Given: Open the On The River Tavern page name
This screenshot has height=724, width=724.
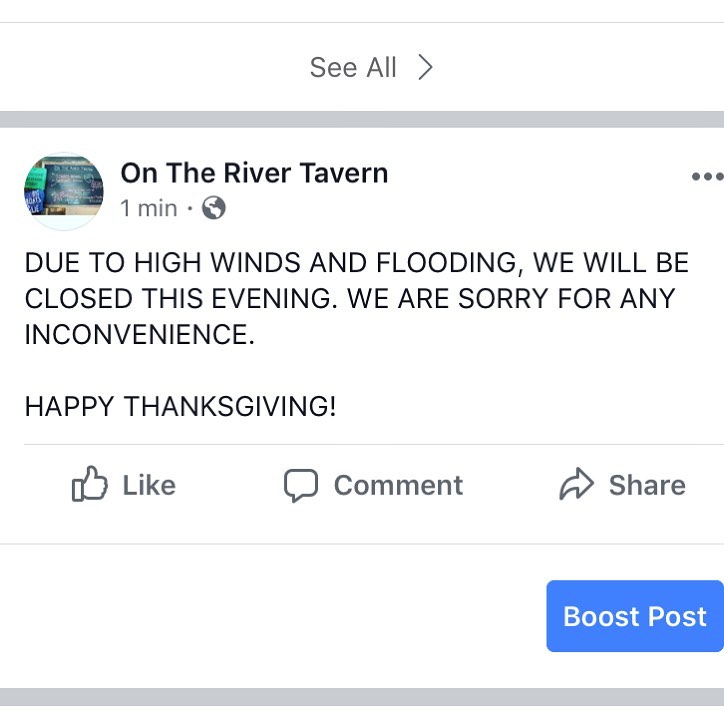Looking at the screenshot, I should [x=254, y=173].
